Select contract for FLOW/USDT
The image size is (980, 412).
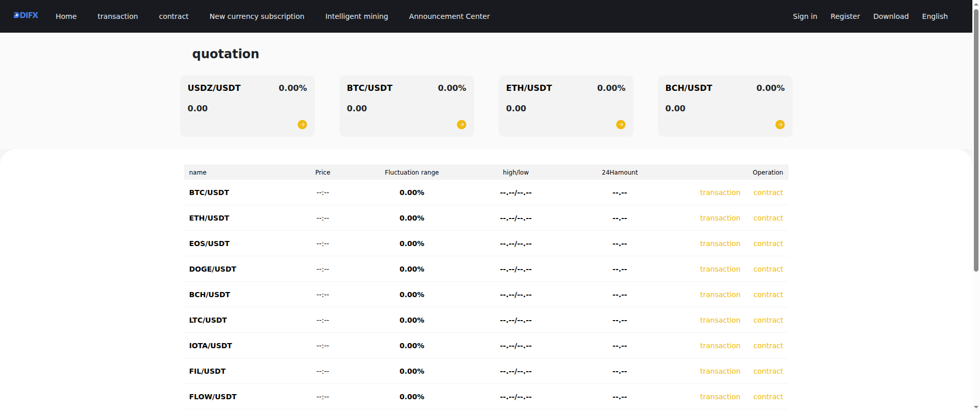[x=768, y=397]
